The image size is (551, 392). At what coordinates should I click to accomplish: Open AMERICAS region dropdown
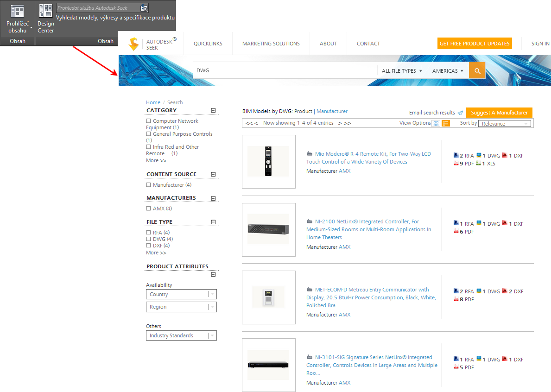point(448,71)
